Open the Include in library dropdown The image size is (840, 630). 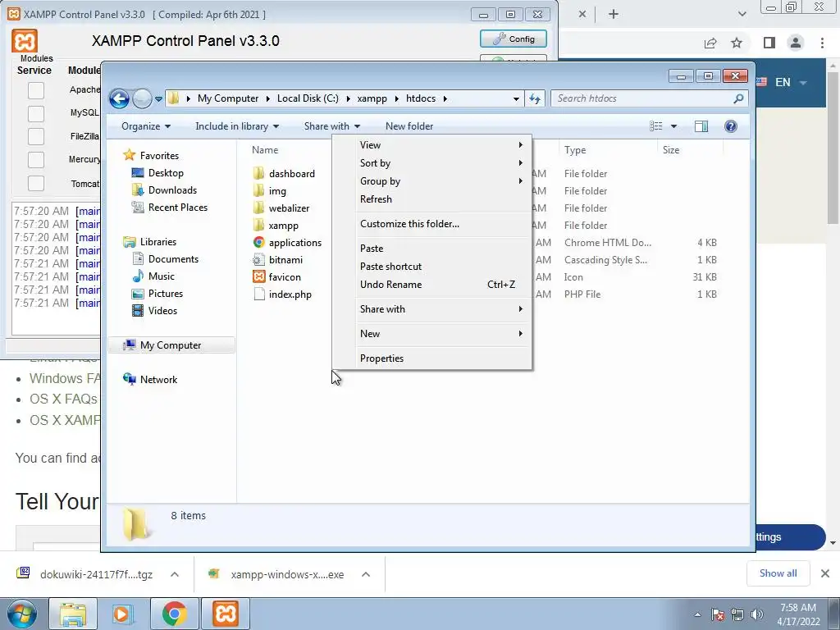coord(237,126)
